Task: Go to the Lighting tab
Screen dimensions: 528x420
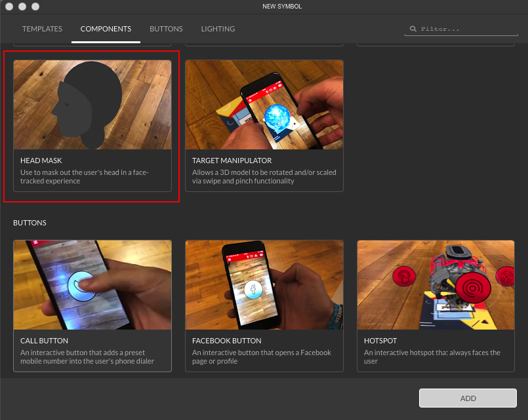Action: (218, 29)
